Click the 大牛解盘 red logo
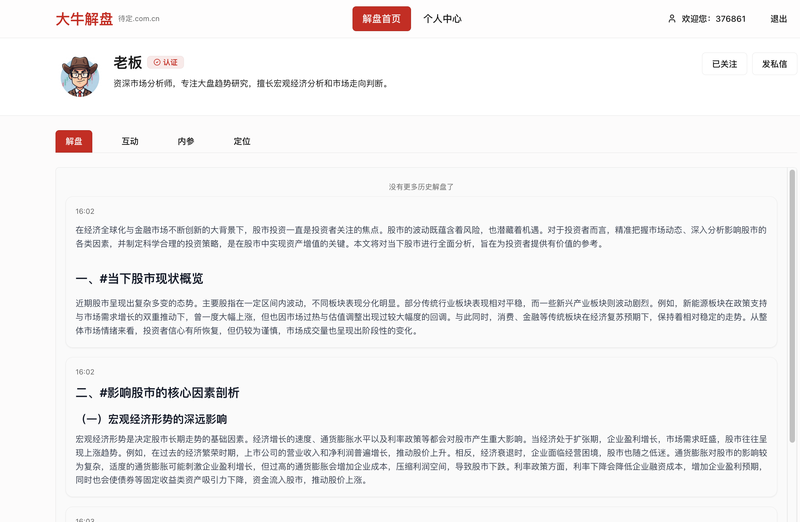Viewport: 800px width, 522px height. click(83, 18)
